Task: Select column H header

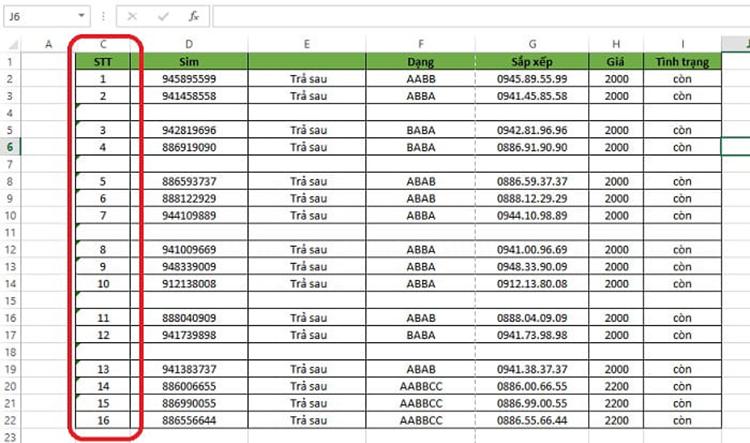Action: 616,44
